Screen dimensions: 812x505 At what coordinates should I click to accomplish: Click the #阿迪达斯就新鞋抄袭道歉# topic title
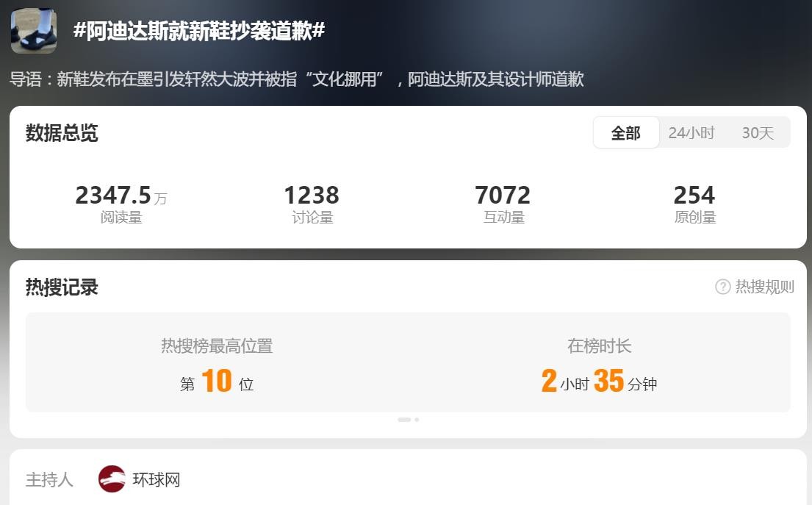[x=199, y=31]
